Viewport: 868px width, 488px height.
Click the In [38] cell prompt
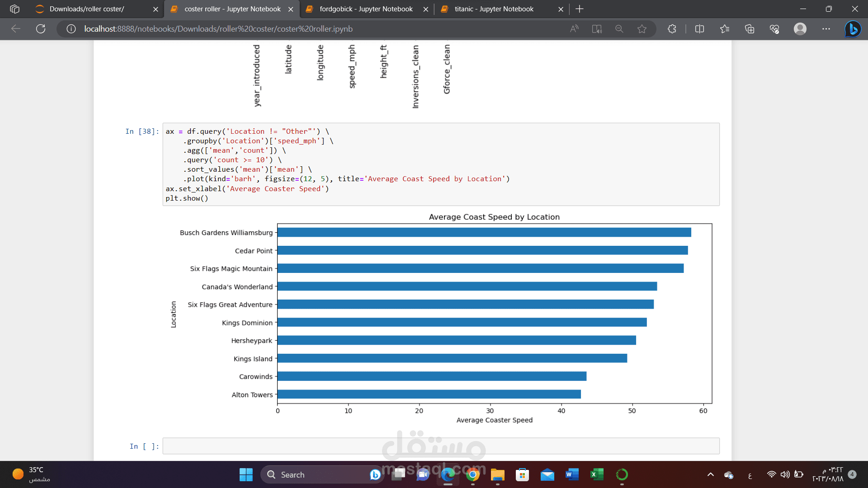point(142,131)
